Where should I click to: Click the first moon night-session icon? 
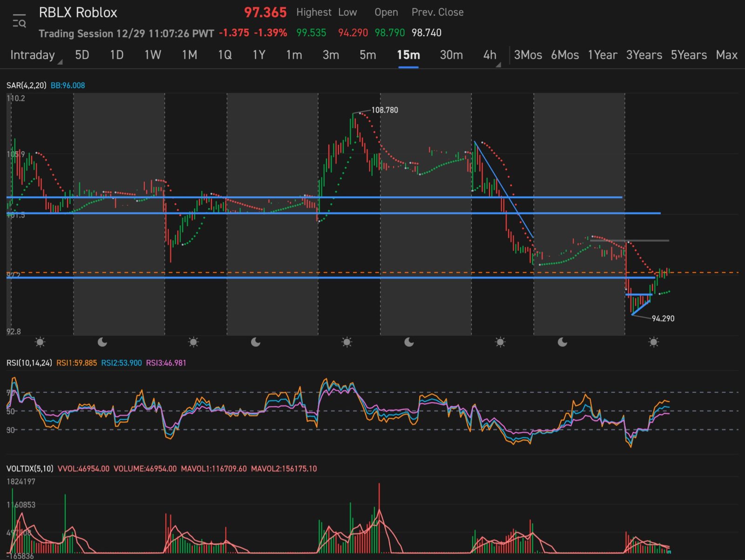(102, 343)
